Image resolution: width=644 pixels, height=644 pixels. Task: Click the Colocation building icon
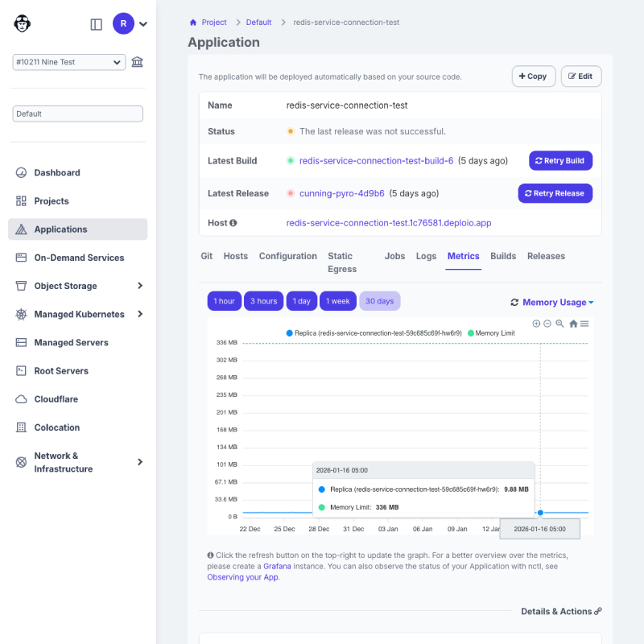(x=21, y=427)
